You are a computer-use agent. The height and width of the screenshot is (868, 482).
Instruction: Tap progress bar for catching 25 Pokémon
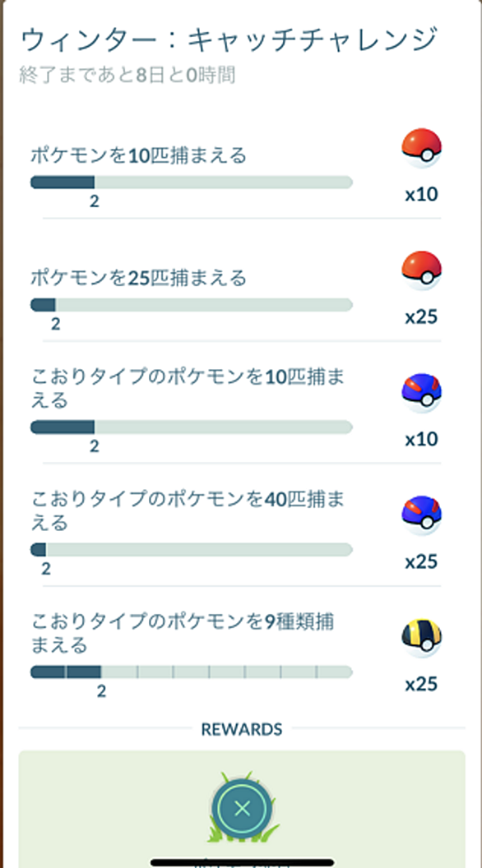coord(191,304)
